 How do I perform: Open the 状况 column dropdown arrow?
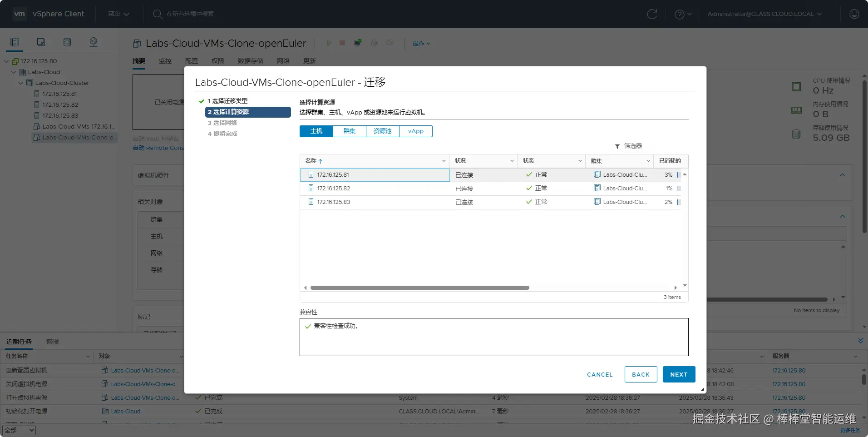[512, 161]
